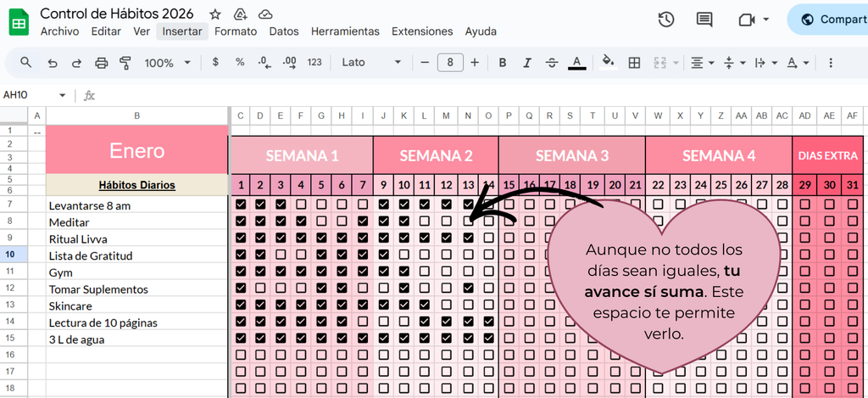Increase font size with plus button
This screenshot has height=398, width=868.
click(475, 62)
